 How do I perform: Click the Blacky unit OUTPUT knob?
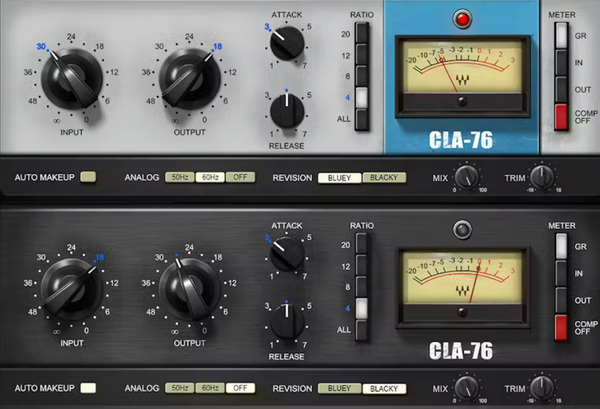tap(190, 290)
